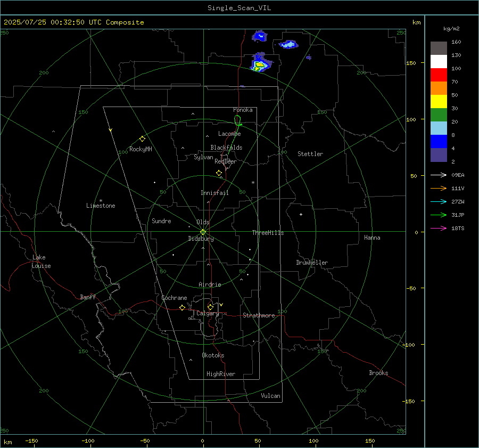Viewport: 479px width, 448px height.
Task: Select the gray 130-160 color band
Action: click(439, 48)
